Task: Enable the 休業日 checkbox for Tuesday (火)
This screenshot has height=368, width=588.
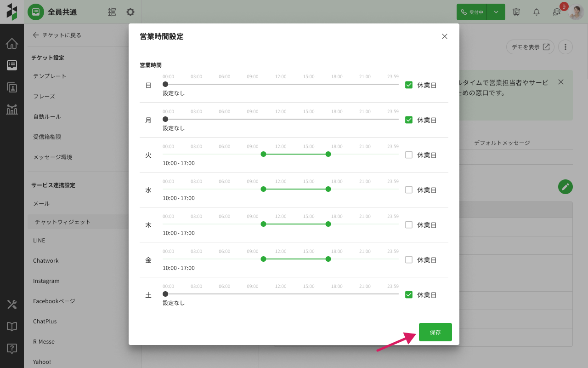Action: pyautogui.click(x=409, y=155)
